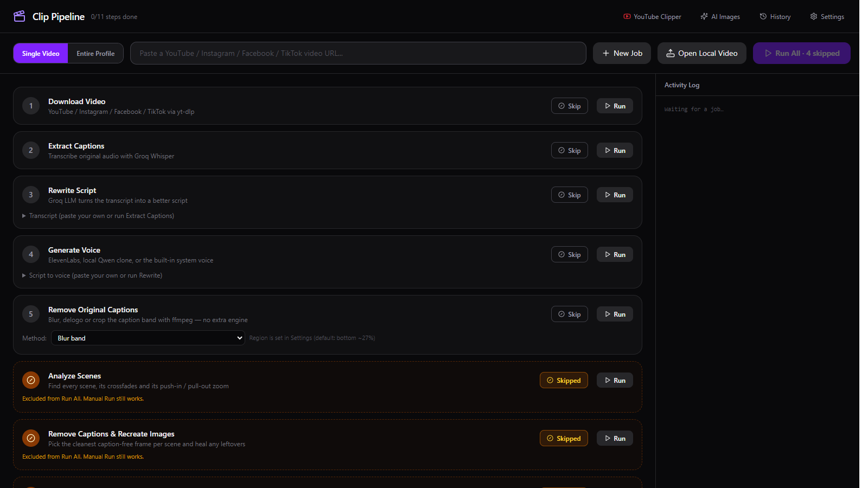Click the 'Region is set in Settings' hint
Viewport: 868px width, 488px height.
[x=312, y=338]
